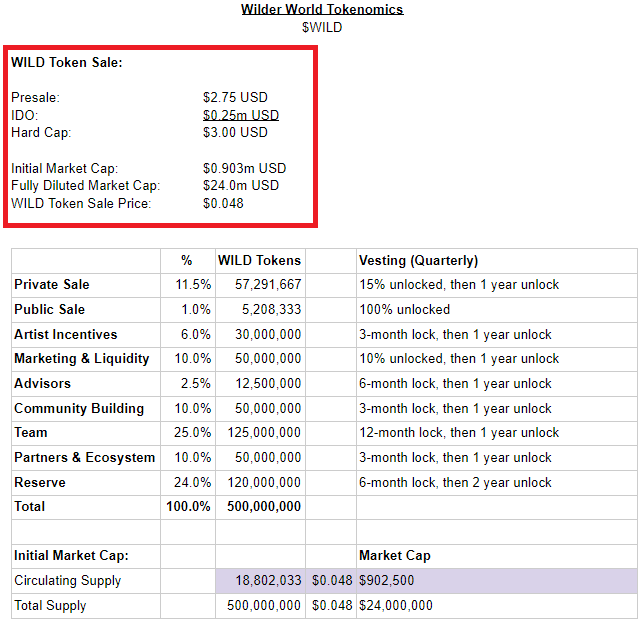Select the Hard Cap value $3.00 USD
642x622 pixels.
(x=235, y=132)
